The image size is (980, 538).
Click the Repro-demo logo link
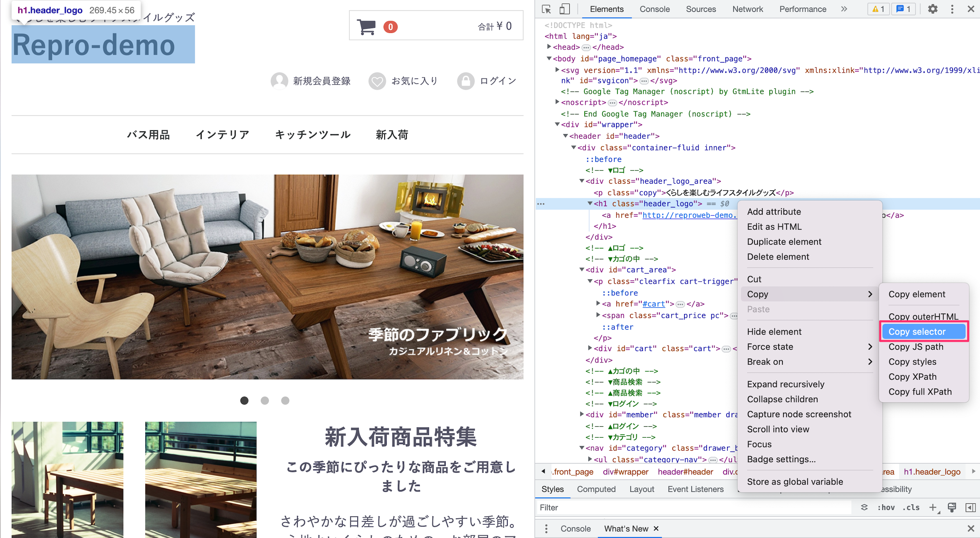pyautogui.click(x=94, y=45)
